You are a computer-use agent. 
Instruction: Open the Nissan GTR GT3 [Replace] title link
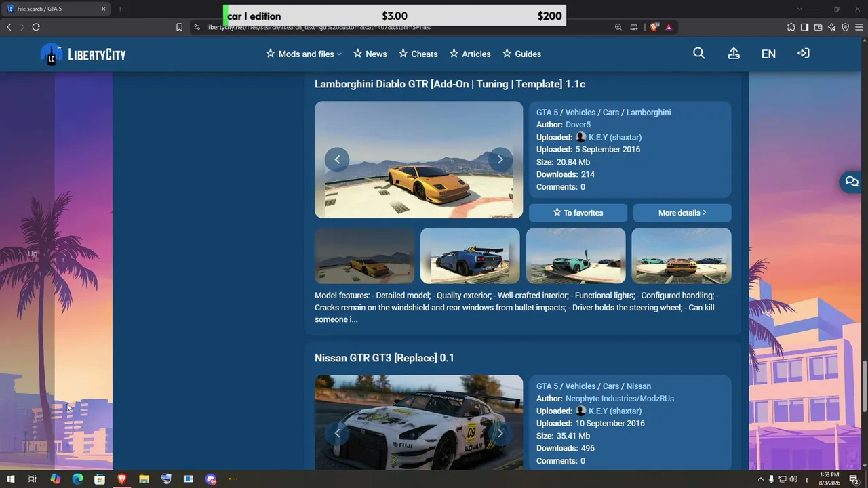coord(384,358)
